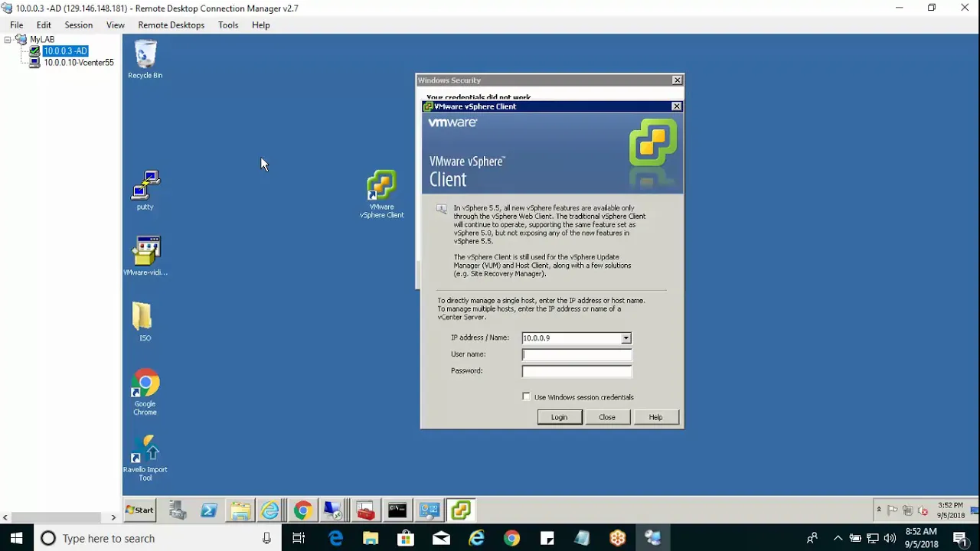
Task: Select the VMware vSphere Client desktop shortcut
Action: pos(381,194)
